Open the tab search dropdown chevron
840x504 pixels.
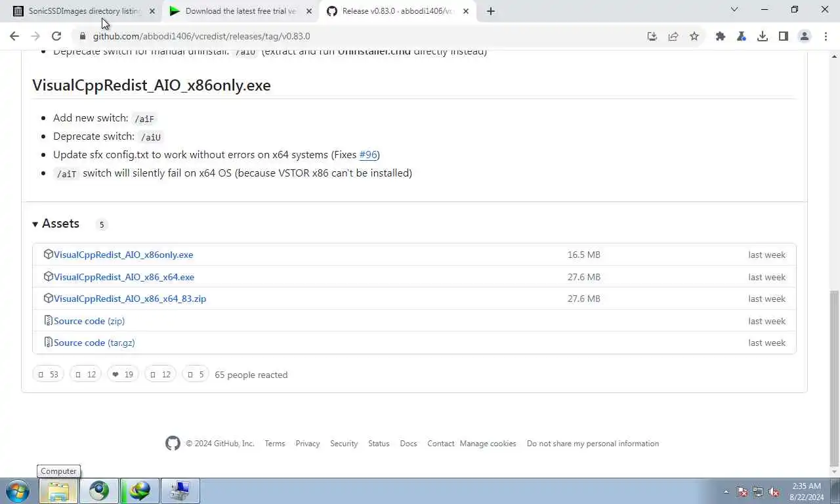click(x=734, y=10)
